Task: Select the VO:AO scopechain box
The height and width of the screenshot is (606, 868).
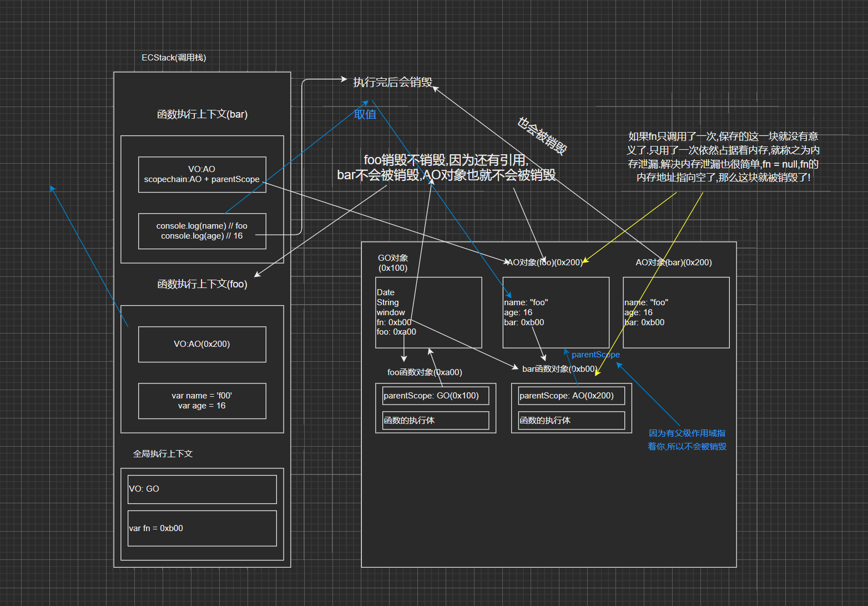Action: (202, 174)
